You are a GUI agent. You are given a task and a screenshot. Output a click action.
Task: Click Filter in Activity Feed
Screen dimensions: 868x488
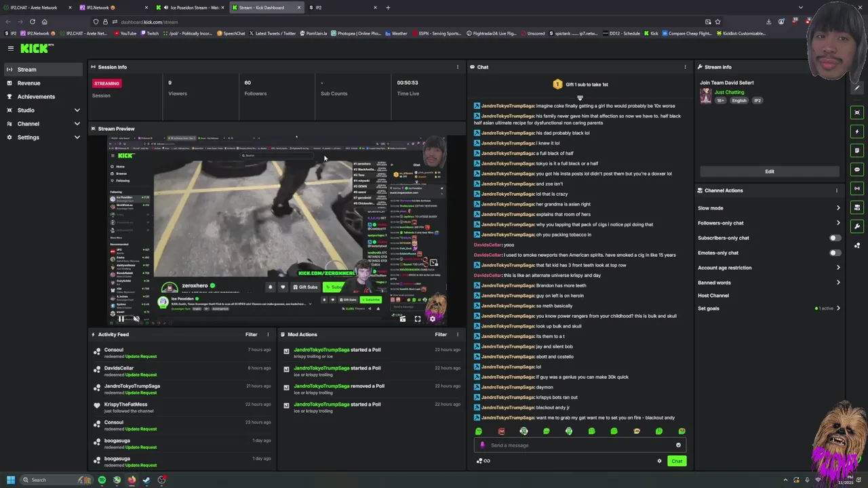[x=251, y=334]
